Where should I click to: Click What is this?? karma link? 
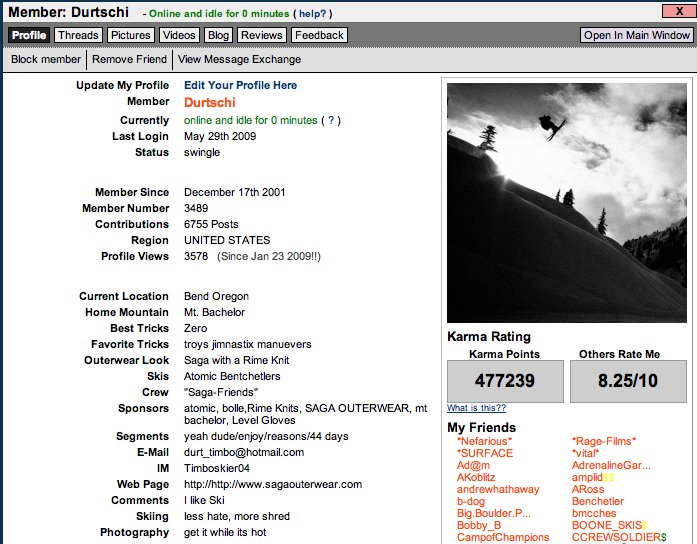477,408
